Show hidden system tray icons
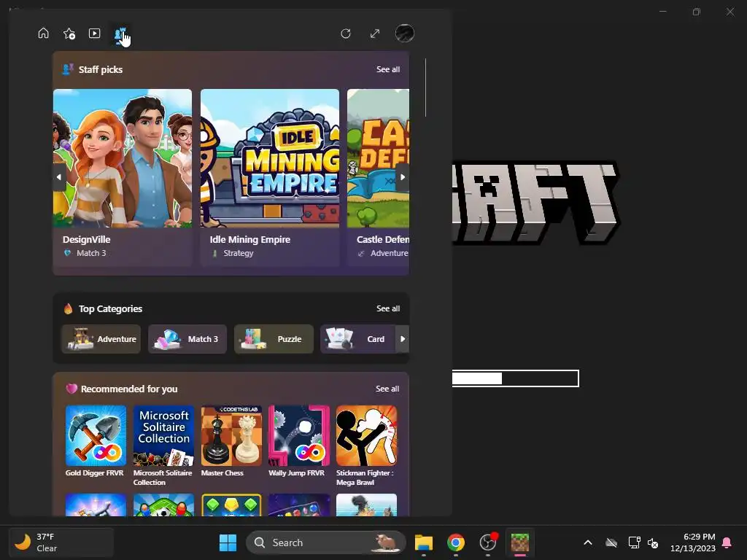Screen dimensions: 747x560 [588, 542]
